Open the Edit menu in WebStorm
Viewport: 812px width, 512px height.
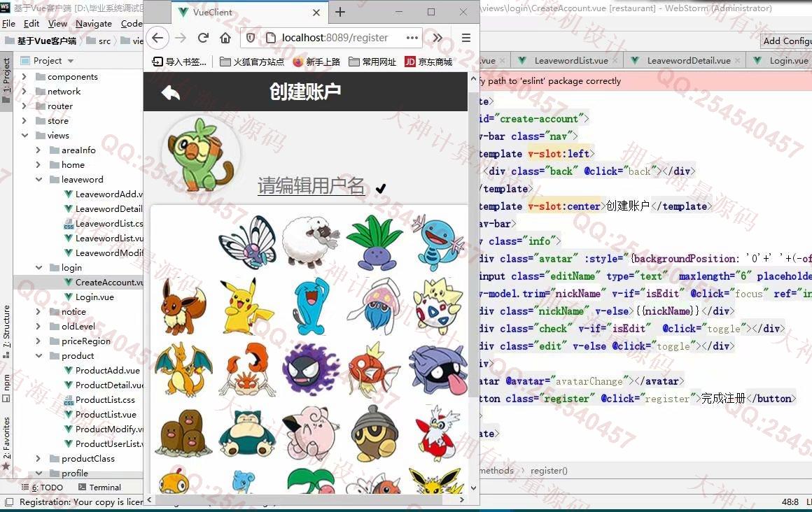[31, 23]
